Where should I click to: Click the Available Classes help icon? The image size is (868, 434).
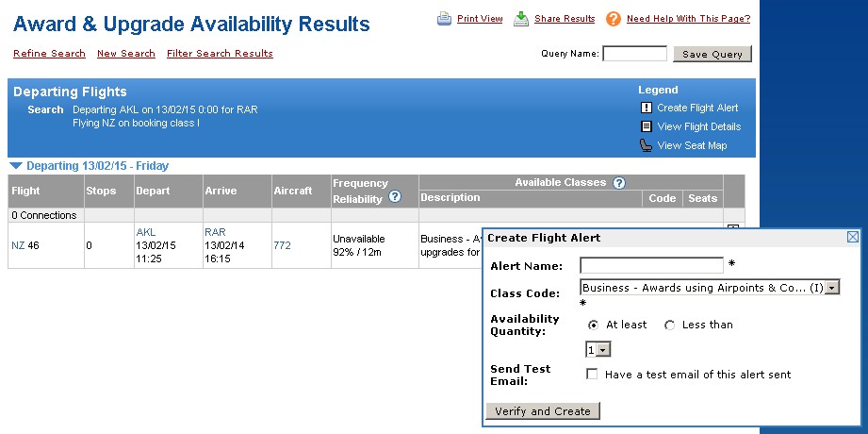click(619, 183)
